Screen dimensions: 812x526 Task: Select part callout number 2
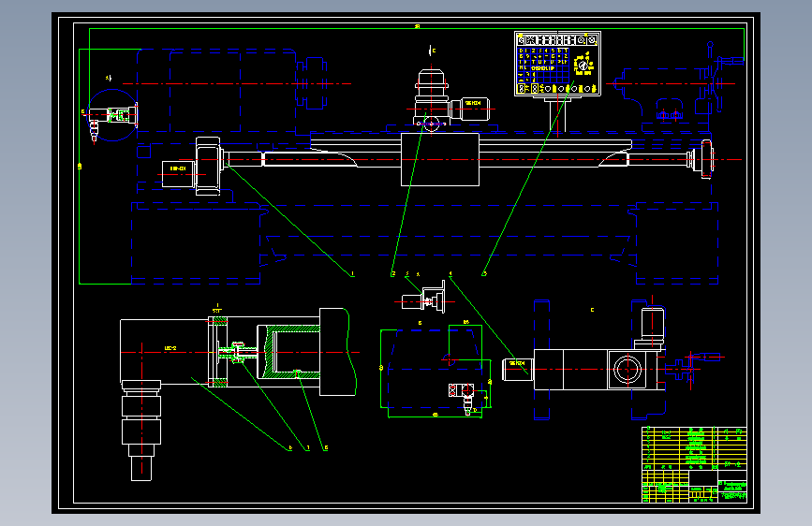click(x=393, y=274)
